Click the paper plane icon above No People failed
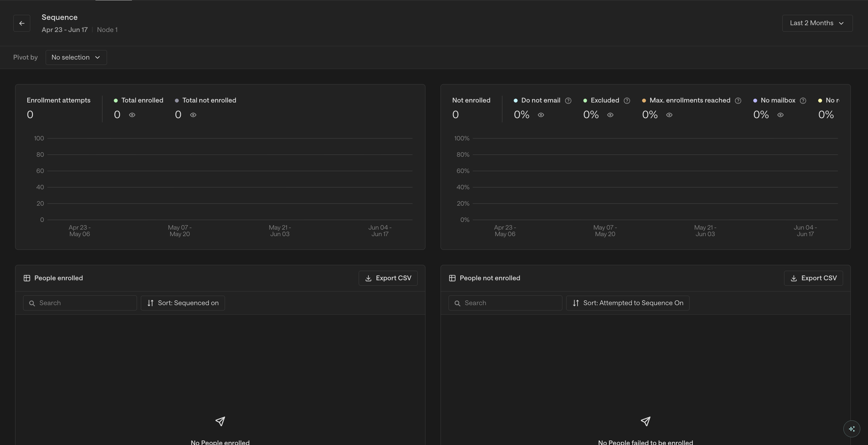This screenshot has width=868, height=445. 645,421
